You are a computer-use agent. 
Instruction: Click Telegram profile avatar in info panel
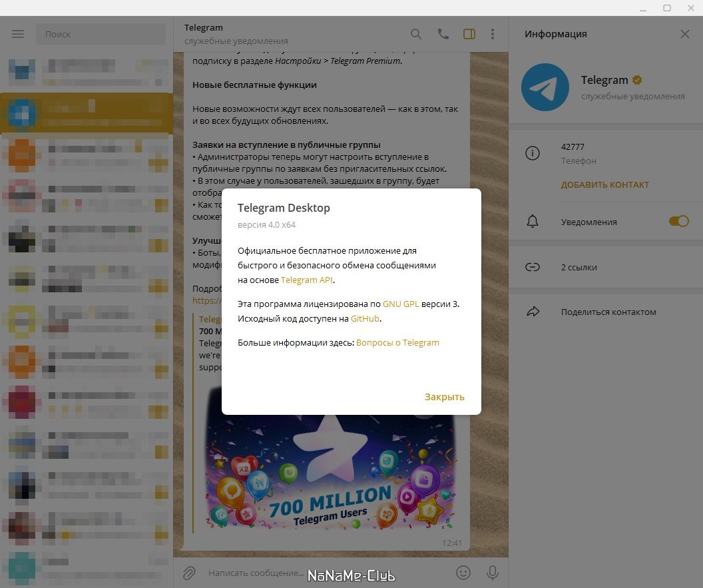(x=545, y=87)
